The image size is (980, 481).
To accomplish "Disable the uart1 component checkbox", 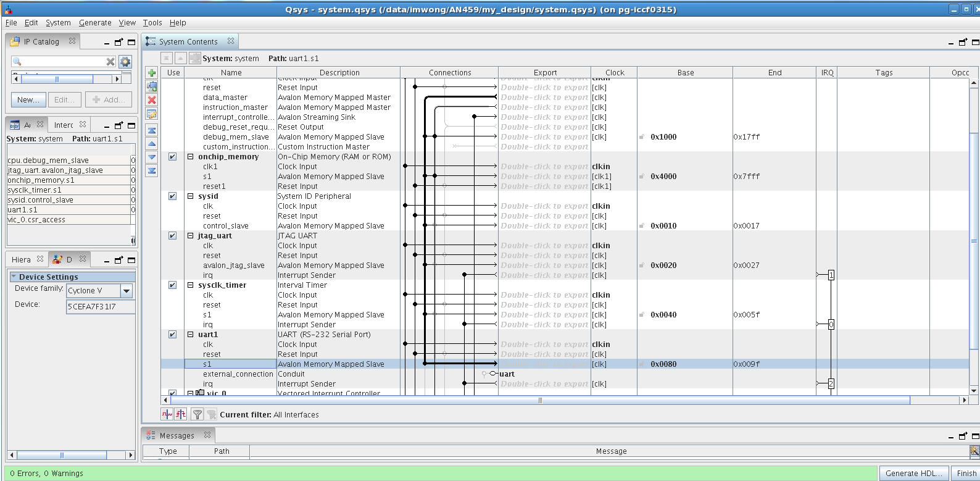I will click(x=173, y=335).
